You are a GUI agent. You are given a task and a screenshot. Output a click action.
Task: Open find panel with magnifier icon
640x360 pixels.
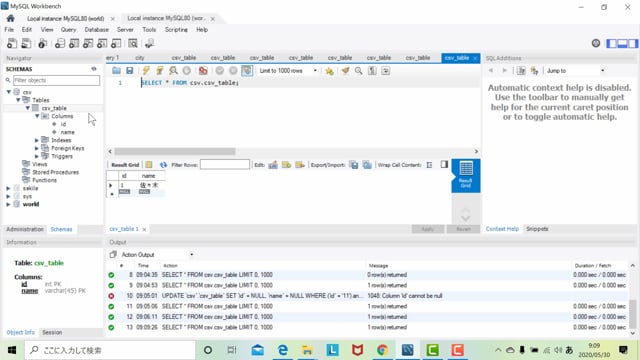point(358,71)
